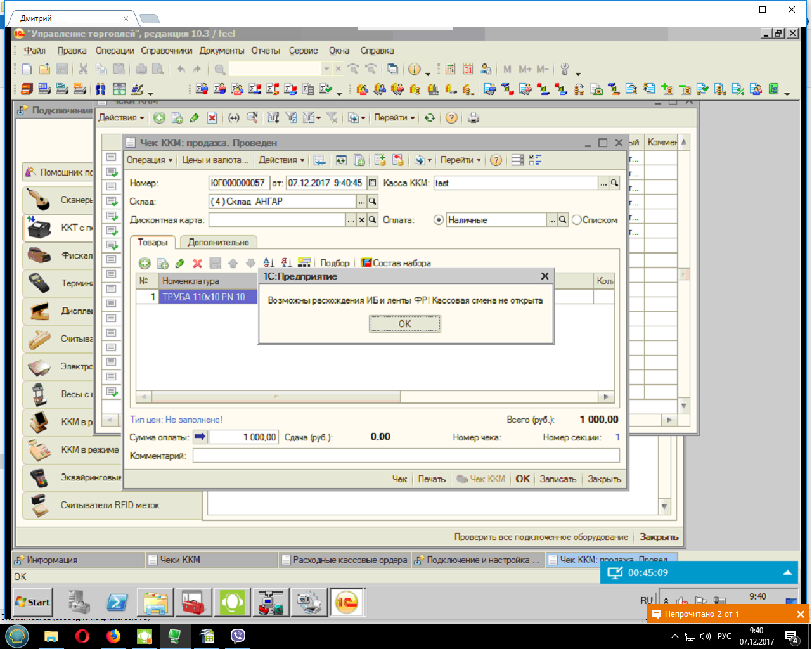The height and width of the screenshot is (649, 812).
Task: Click the calculator icon in main toolbar
Action: tap(450, 69)
